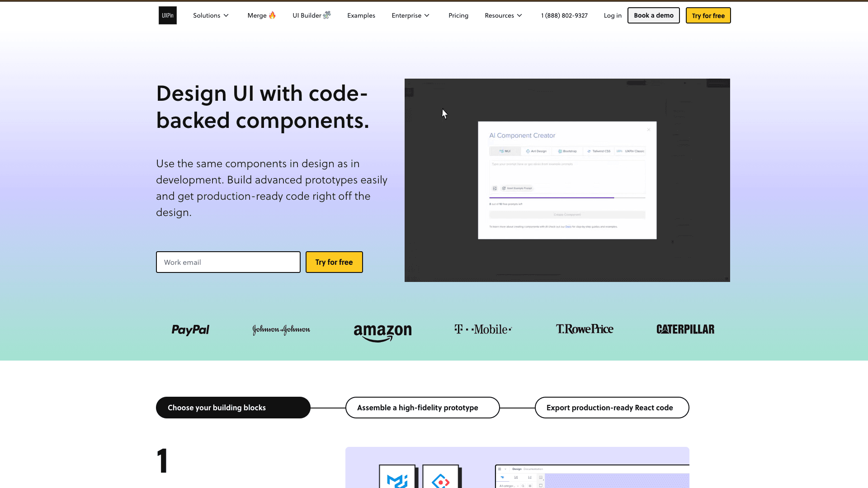Click the Amazon logo
The image size is (868, 488).
tap(382, 333)
